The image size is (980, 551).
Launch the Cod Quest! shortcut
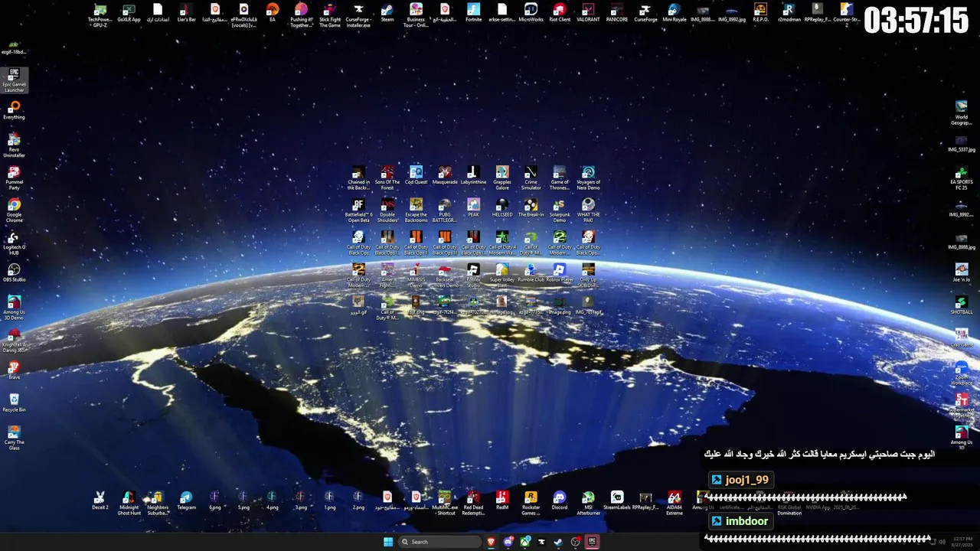tap(416, 175)
